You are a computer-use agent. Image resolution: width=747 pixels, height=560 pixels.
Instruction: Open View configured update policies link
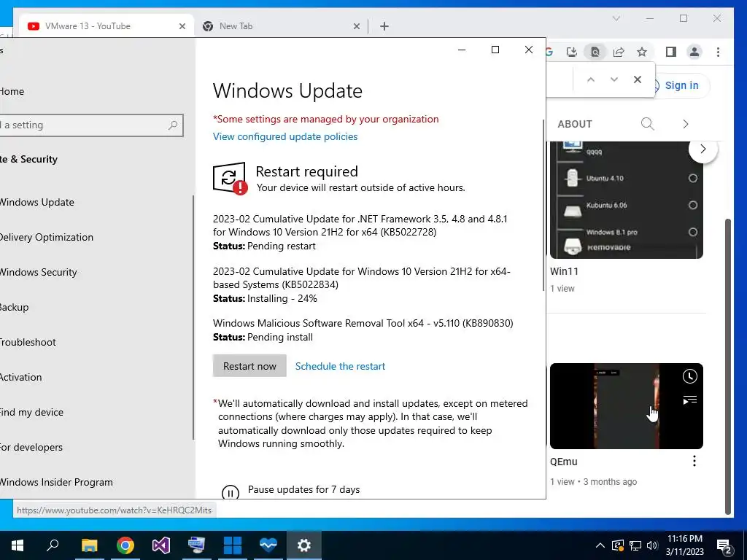[285, 136]
